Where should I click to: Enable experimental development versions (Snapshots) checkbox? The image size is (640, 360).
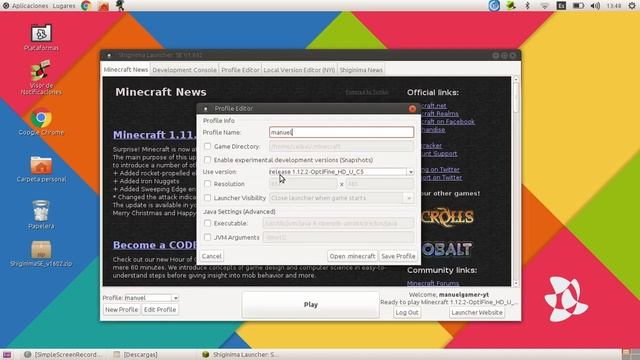point(207,160)
